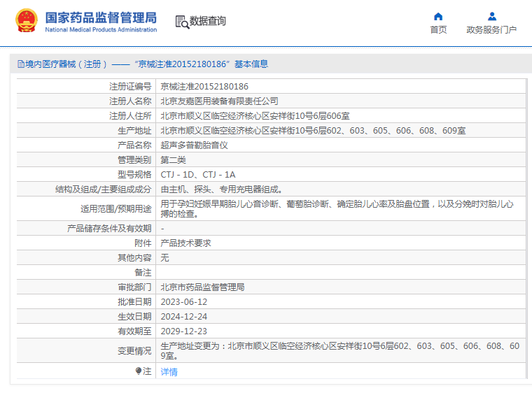532x393 pixels.
Task: Click the 注册人名称 row label
Action: click(130, 101)
